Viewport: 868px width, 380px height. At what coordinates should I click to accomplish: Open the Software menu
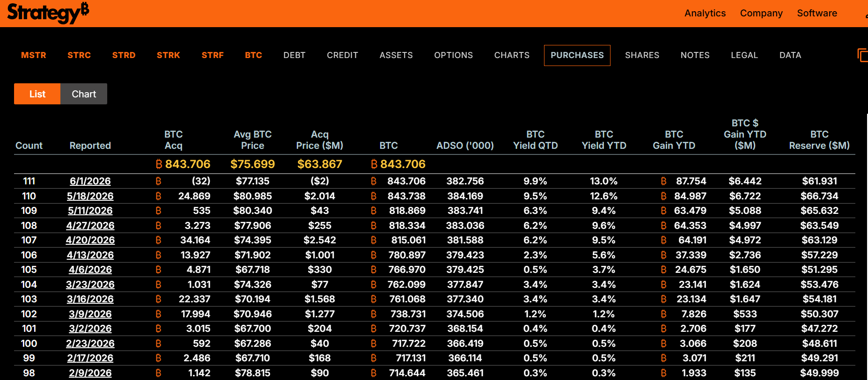[x=817, y=13]
